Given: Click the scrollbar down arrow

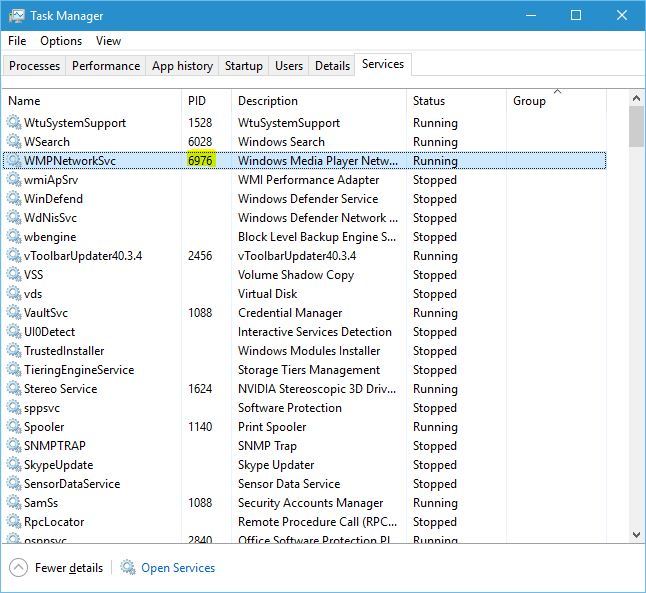Looking at the screenshot, I should pyautogui.click(x=636, y=535).
